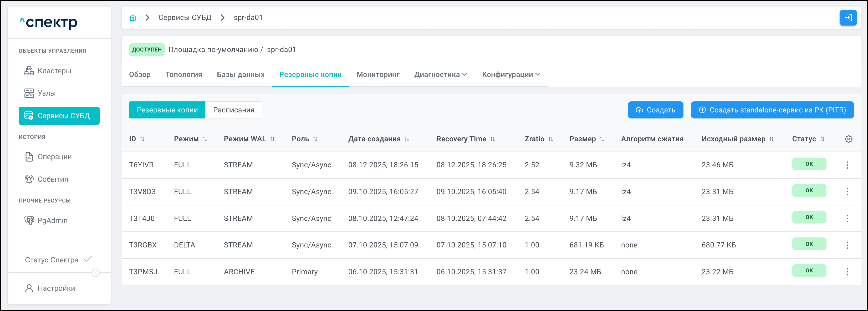Sort backups by Статус column
868x311 pixels.
coord(822,139)
